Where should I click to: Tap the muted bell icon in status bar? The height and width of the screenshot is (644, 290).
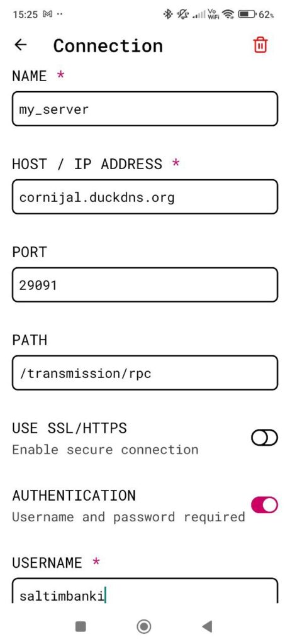[x=182, y=14]
